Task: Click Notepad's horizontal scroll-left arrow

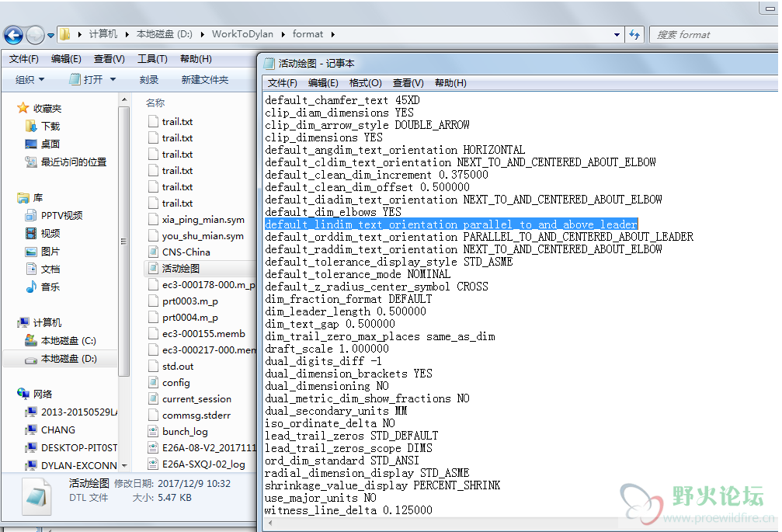Action: [269, 523]
